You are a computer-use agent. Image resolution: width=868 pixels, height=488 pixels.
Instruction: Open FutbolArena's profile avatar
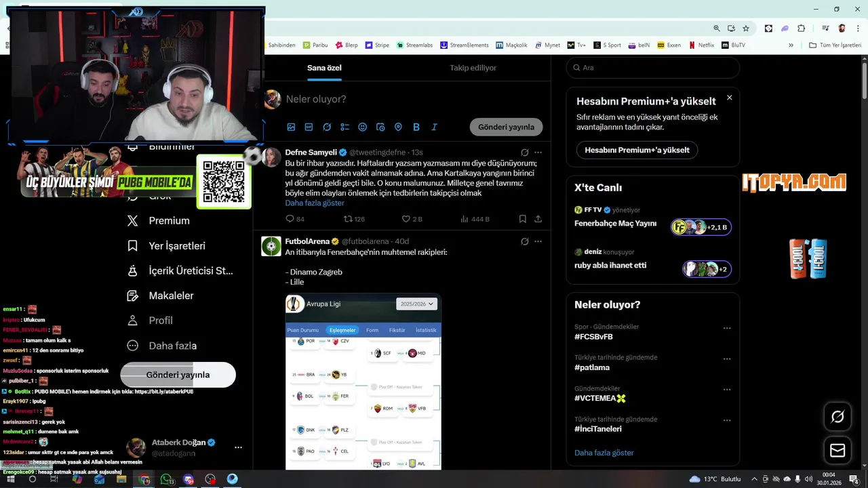[271, 246]
